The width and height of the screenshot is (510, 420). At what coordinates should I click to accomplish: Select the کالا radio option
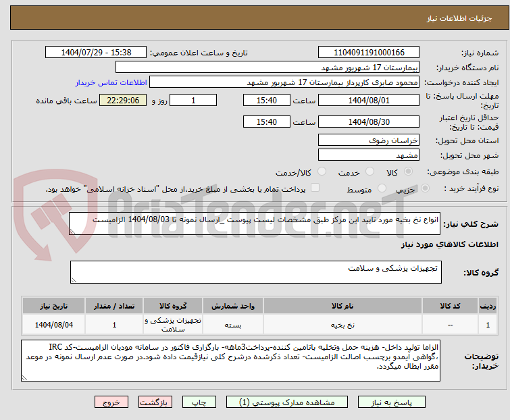click(408, 172)
